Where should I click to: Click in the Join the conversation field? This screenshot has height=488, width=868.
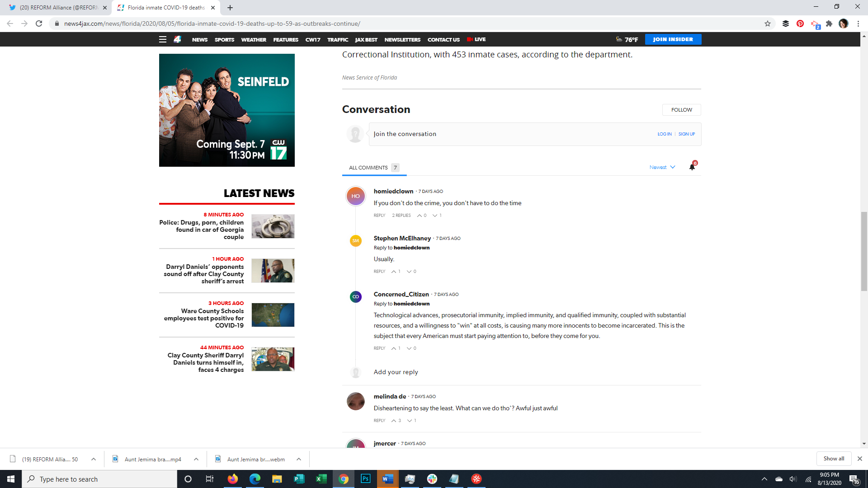497,134
